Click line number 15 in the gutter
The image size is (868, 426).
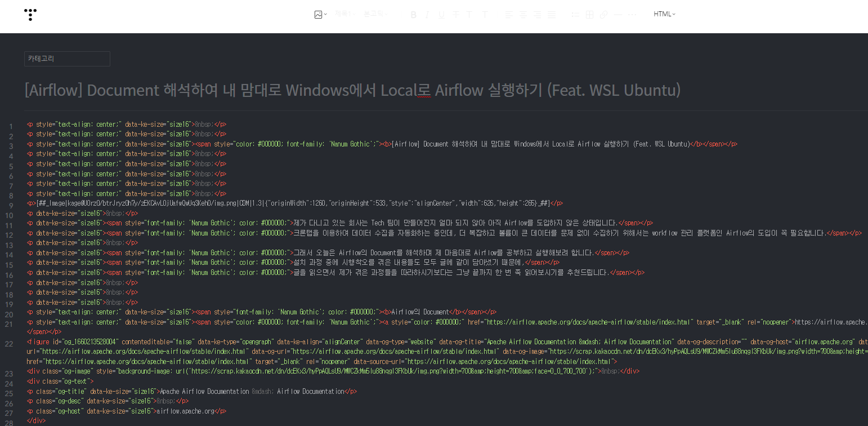pyautogui.click(x=9, y=265)
